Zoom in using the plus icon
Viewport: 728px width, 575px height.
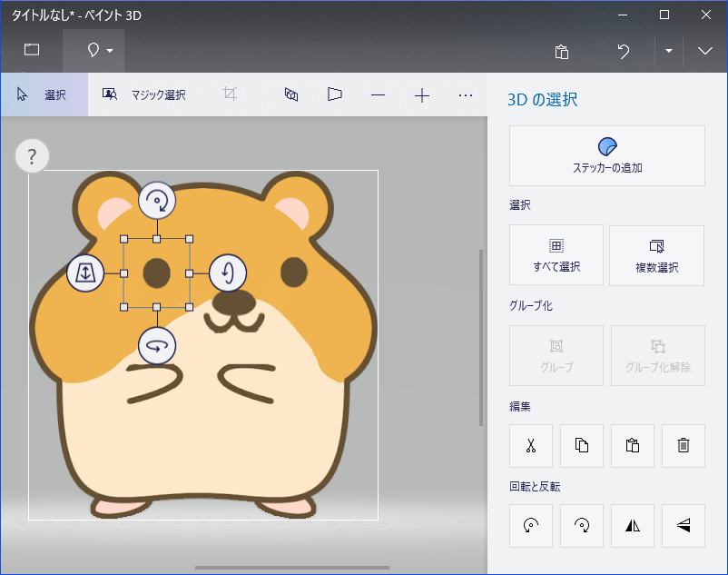(x=421, y=94)
